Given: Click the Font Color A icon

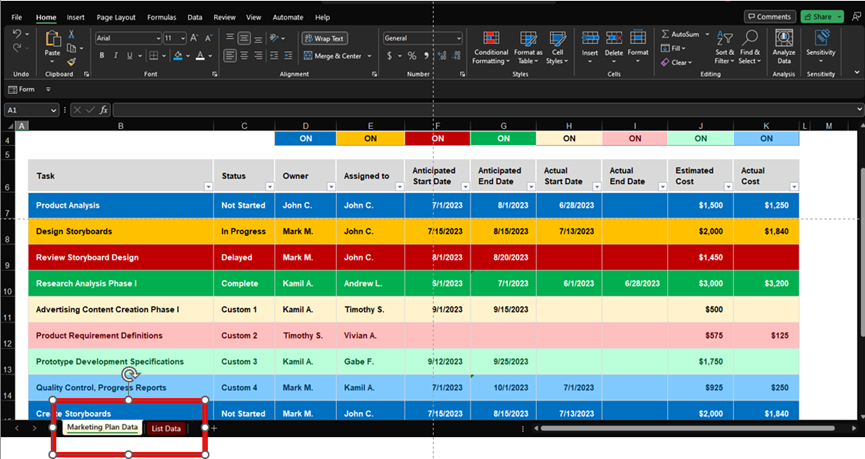Looking at the screenshot, I should (x=200, y=56).
